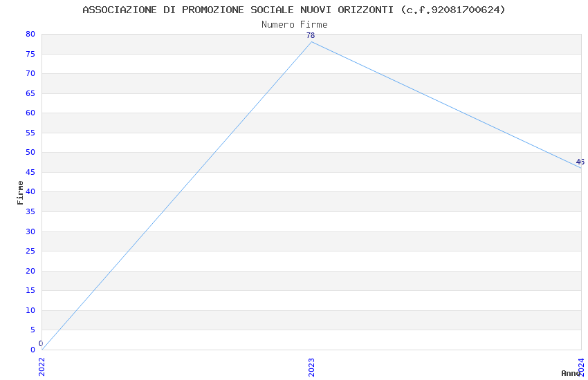Click the 35 y-axis tick label
The height and width of the screenshot is (380, 588).
30,211
